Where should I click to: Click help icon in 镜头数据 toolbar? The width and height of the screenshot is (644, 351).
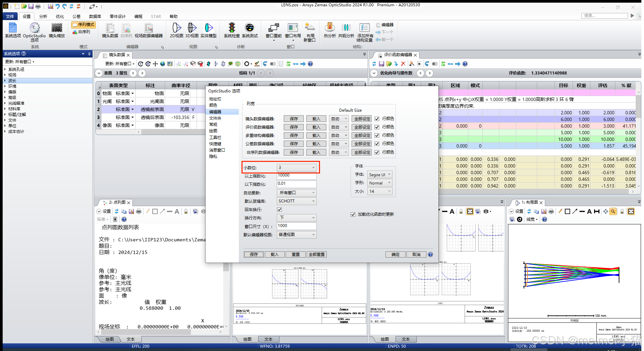coord(310,64)
